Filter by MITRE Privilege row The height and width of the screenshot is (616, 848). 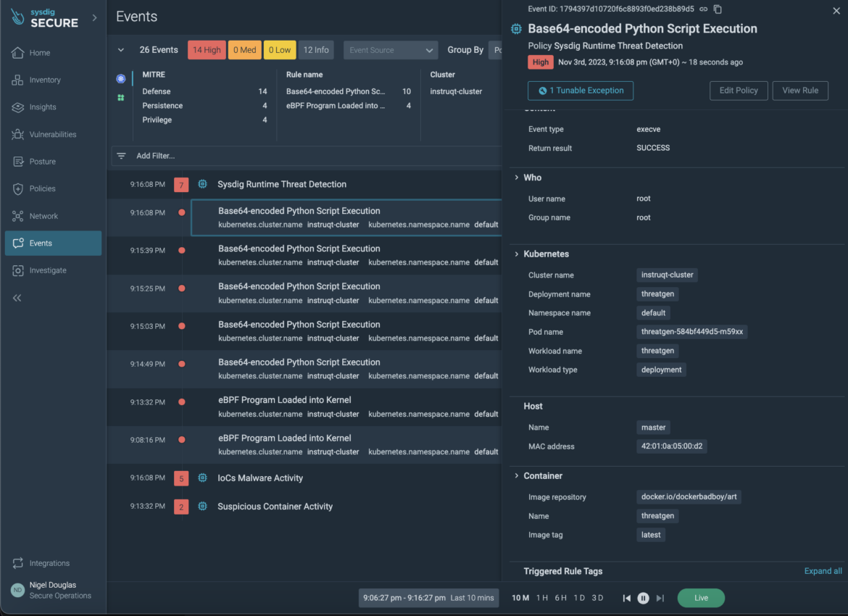click(x=204, y=120)
